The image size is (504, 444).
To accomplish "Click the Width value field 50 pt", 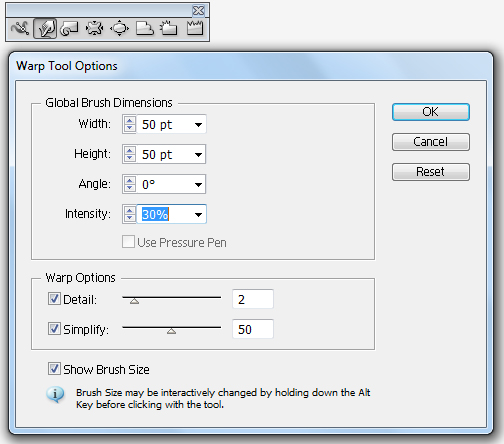I will 164,124.
